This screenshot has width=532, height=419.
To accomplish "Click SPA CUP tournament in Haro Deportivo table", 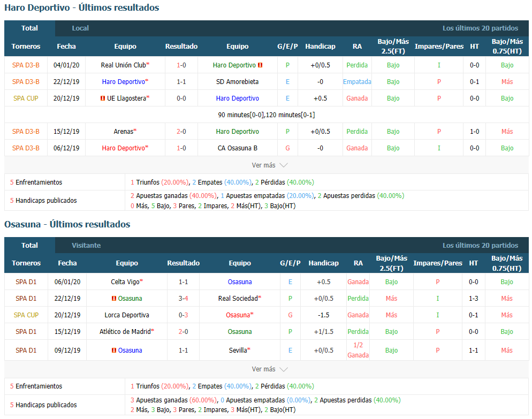I will click(x=26, y=98).
